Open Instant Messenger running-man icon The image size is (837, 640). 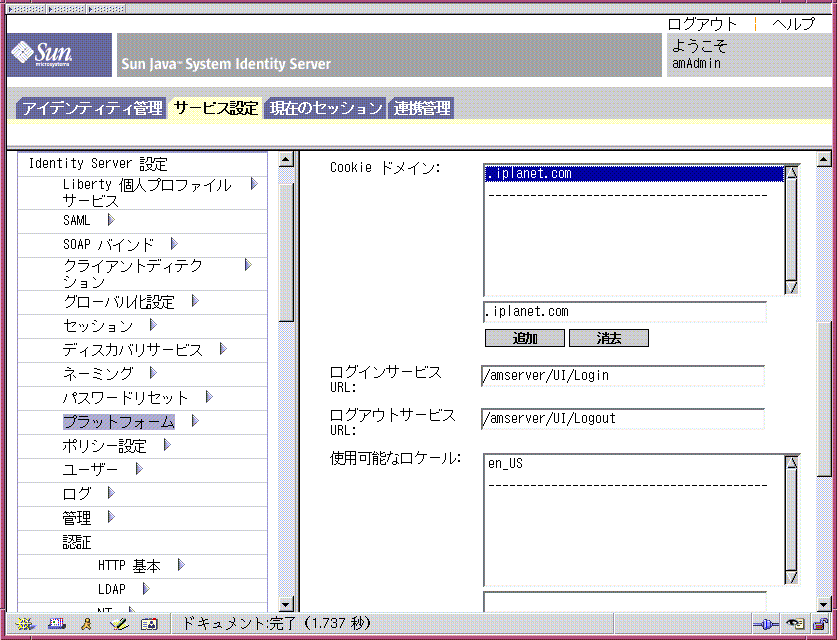click(x=86, y=623)
